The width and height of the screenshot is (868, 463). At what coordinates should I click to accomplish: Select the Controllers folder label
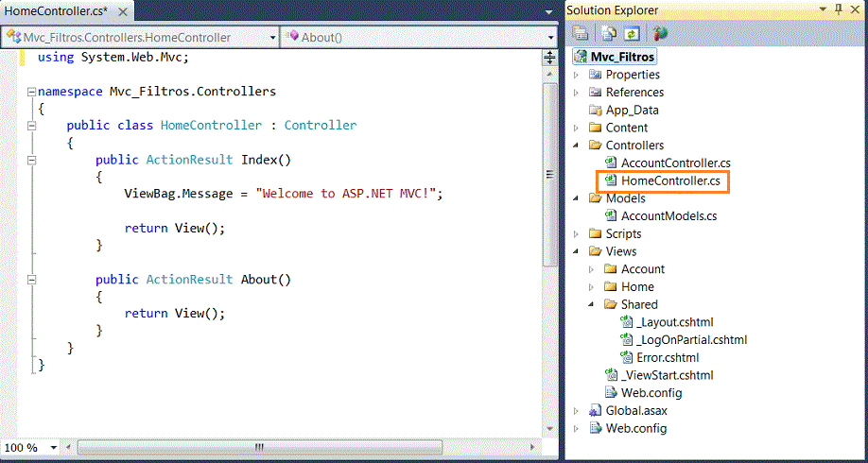[x=635, y=145]
